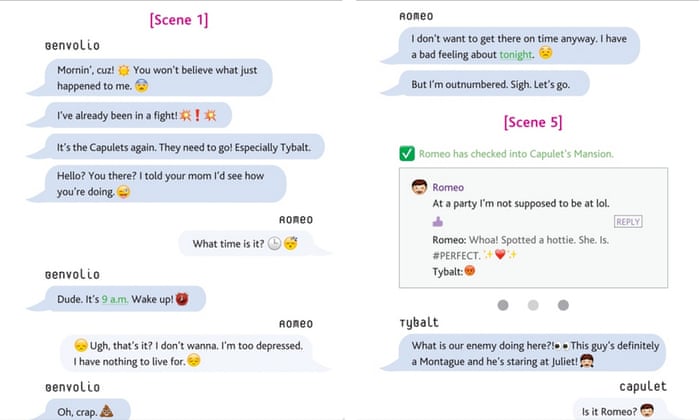Click the green check-in checkmark icon
This screenshot has height=420, width=700.
(x=407, y=153)
